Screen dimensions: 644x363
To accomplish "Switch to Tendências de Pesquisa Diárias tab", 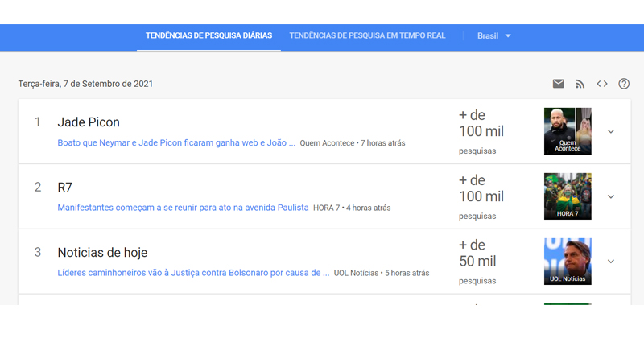I will point(208,35).
